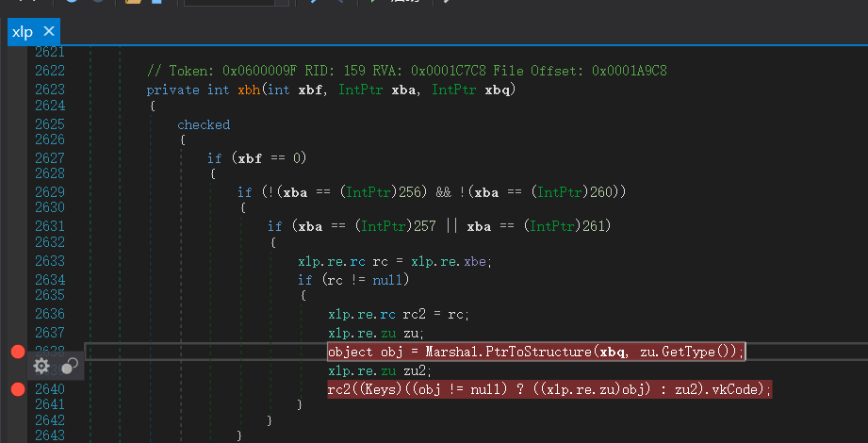868x443 pixels.
Task: Click the value 261 on line 2631
Action: click(593, 226)
